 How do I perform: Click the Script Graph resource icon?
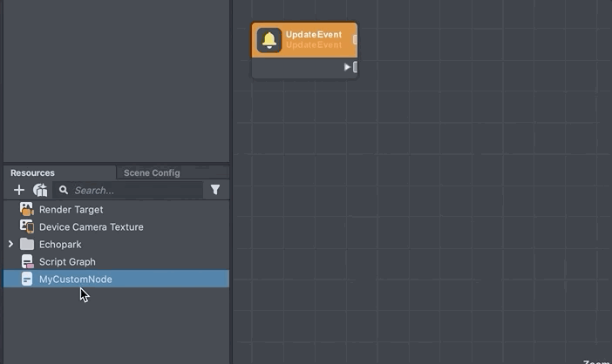click(x=26, y=261)
